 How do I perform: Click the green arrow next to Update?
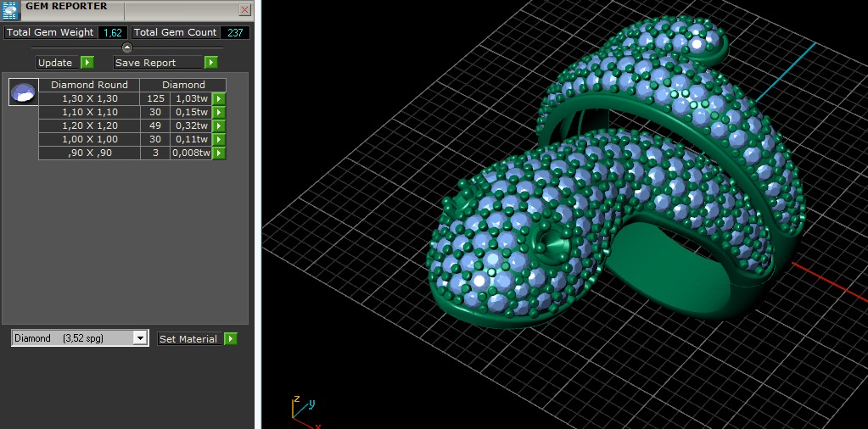pos(87,63)
